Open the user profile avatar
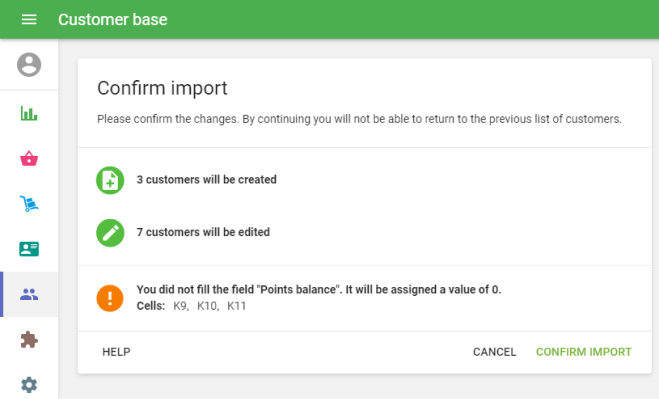The height and width of the screenshot is (399, 659). pyautogui.click(x=29, y=65)
